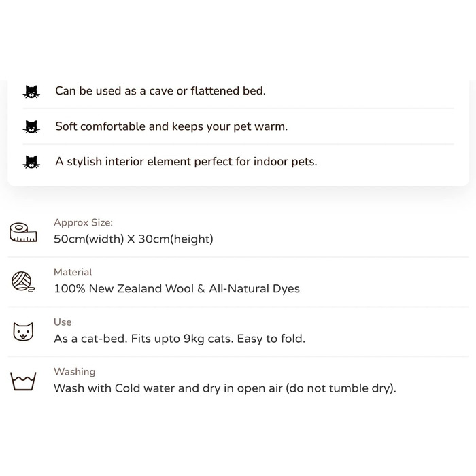Select the Approx Size label
The width and height of the screenshot is (476, 476).
83,222
